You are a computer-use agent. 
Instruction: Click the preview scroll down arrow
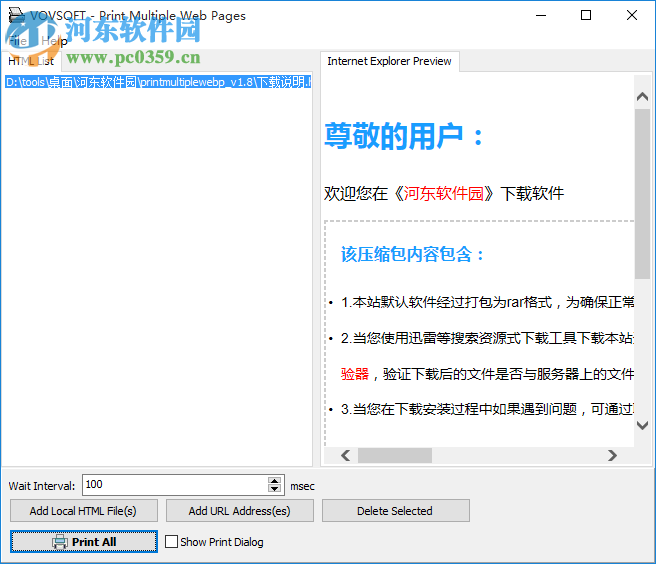tap(642, 426)
